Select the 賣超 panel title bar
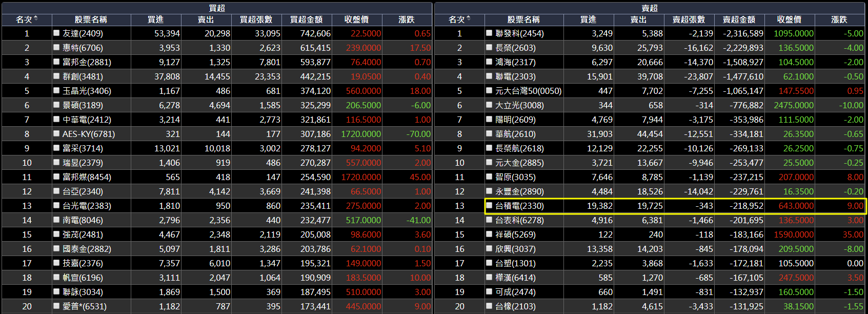 pos(650,8)
